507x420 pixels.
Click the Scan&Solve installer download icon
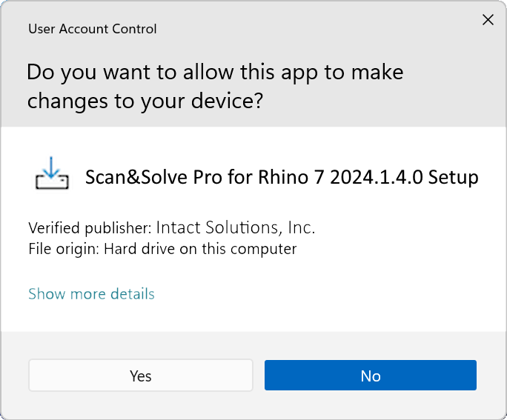(52, 173)
